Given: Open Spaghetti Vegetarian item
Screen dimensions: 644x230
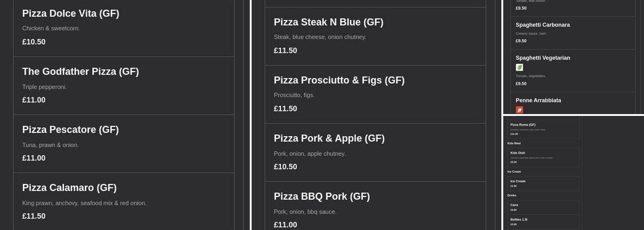Looking at the screenshot, I should click(x=573, y=70).
